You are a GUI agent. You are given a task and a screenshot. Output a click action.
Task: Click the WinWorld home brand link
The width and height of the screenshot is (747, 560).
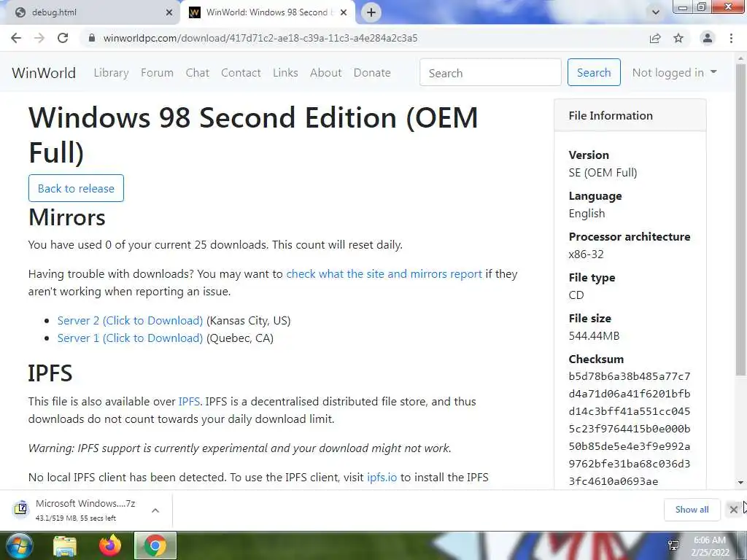(44, 73)
